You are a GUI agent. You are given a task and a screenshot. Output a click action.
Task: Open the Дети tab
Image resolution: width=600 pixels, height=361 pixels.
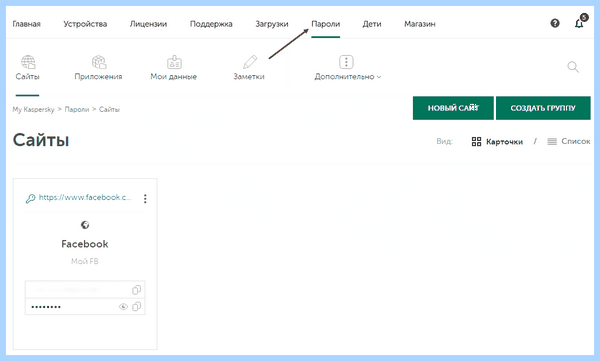(x=372, y=24)
